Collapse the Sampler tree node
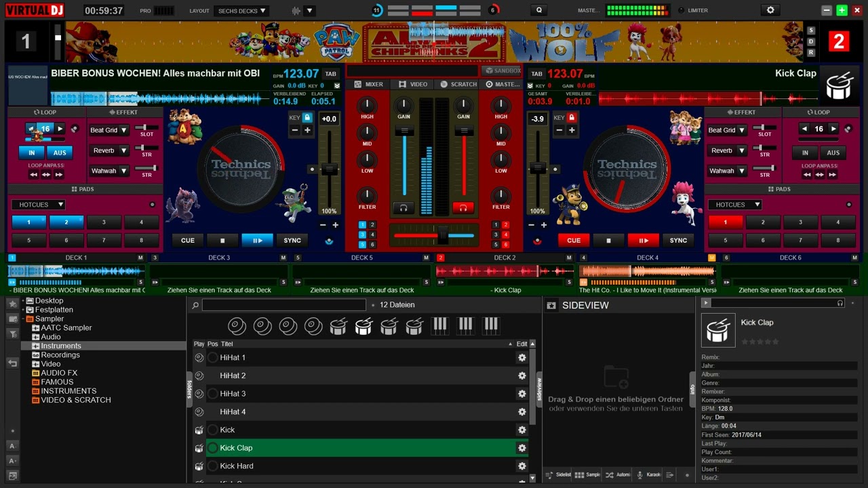This screenshot has height=488, width=868. [23, 319]
